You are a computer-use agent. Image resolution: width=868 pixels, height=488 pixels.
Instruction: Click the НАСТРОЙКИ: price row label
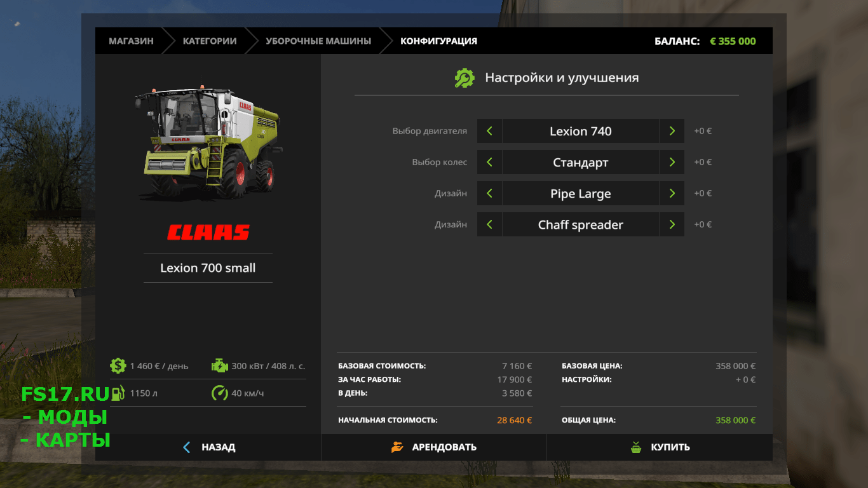(587, 379)
